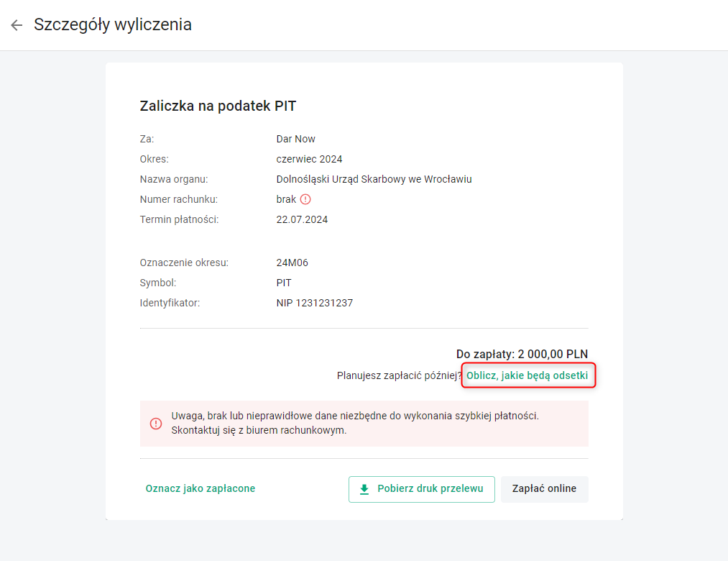Viewport: 728px width, 561px height.
Task: Click the "Do zapłaty: 2 000,00 PLN" amount
Action: click(522, 354)
